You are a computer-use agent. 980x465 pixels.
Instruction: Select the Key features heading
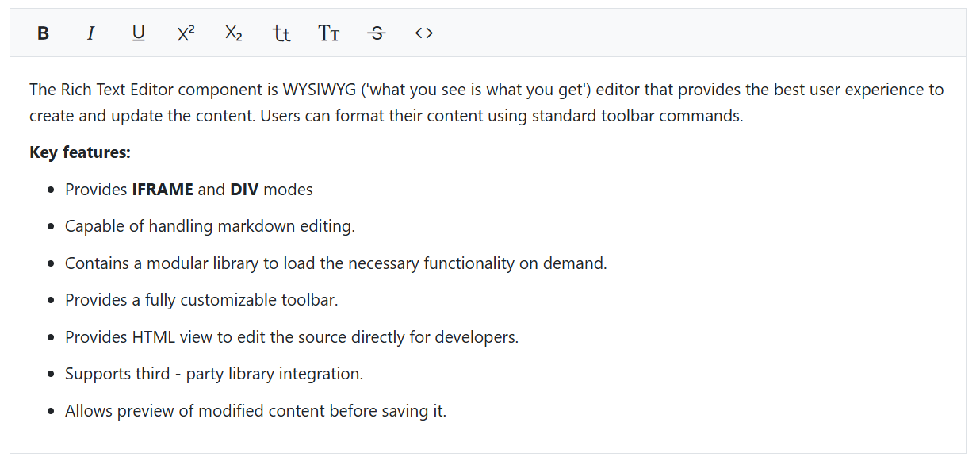tap(79, 152)
